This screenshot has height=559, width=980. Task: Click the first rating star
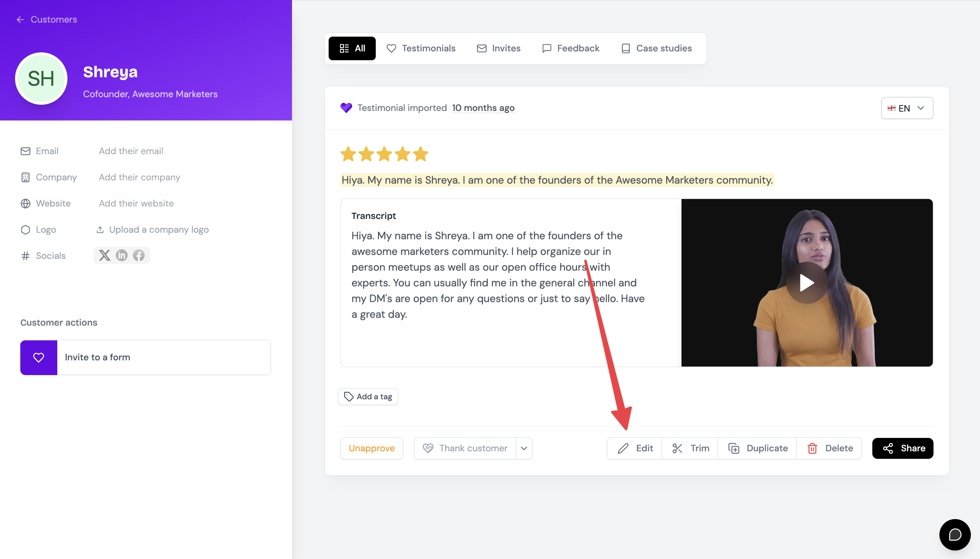348,154
